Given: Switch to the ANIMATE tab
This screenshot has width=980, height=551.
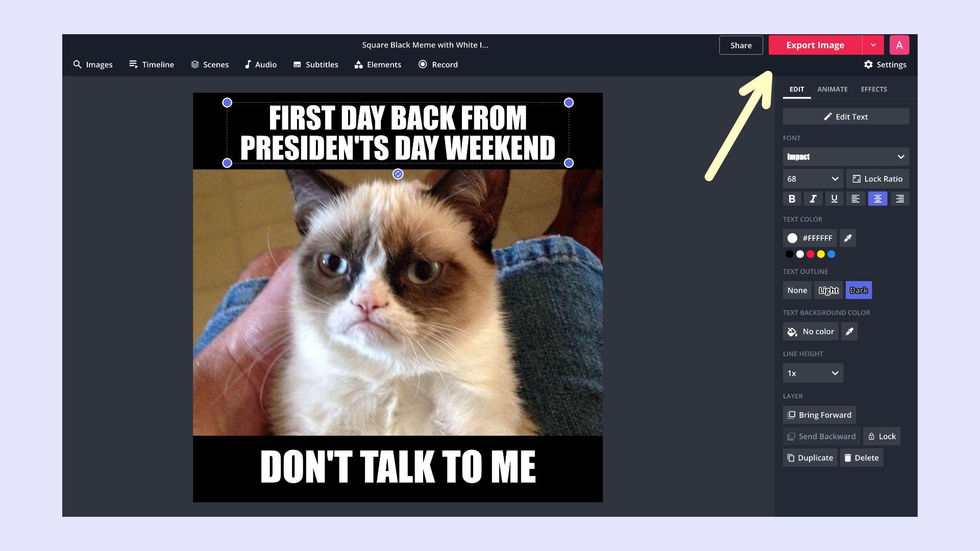Looking at the screenshot, I should point(832,89).
